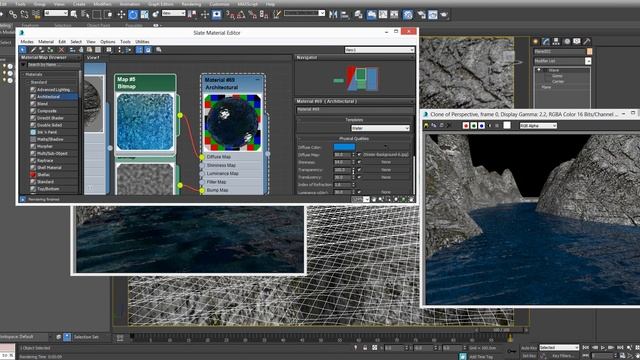Toggle the selection lock icon in status bar
Image resolution: width=640 pixels, height=360 pixels.
click(x=365, y=348)
